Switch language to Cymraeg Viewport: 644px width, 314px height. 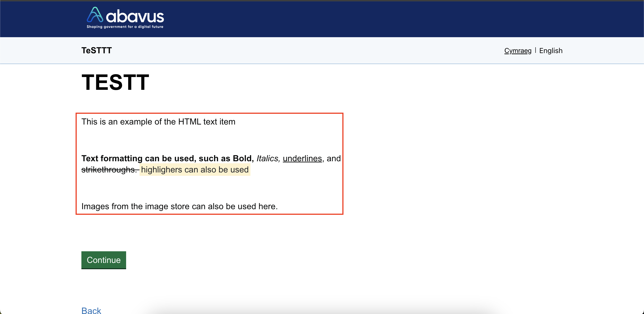[x=518, y=51]
